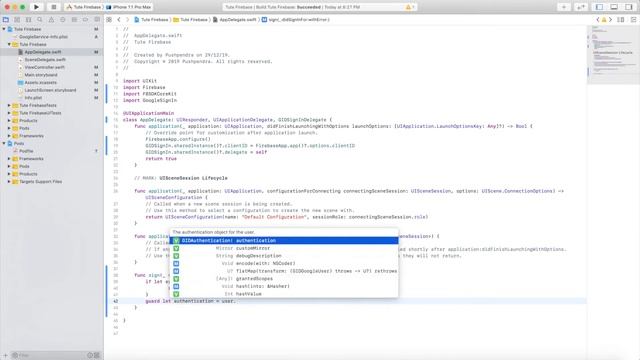The height and width of the screenshot is (360, 640).
Task: Show the Source Control navigator tab
Action: click(17, 20)
